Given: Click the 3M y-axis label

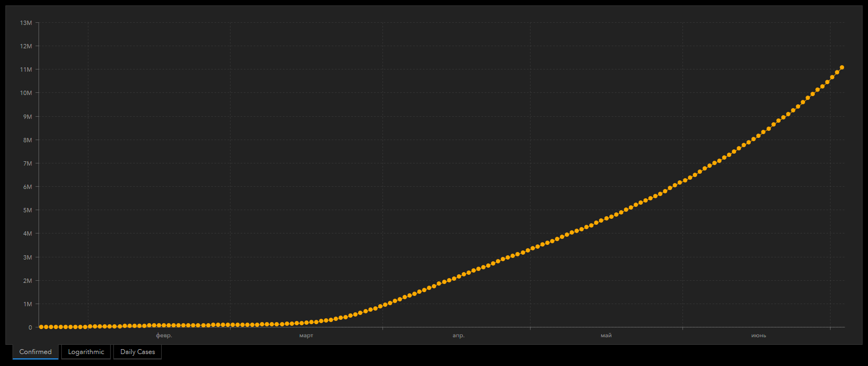Looking at the screenshot, I should (x=28, y=257).
